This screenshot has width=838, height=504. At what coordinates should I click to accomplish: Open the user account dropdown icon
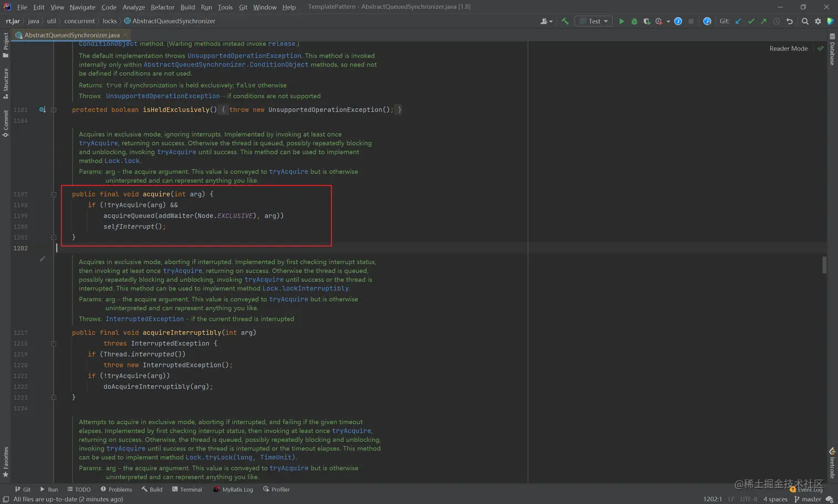(x=546, y=21)
